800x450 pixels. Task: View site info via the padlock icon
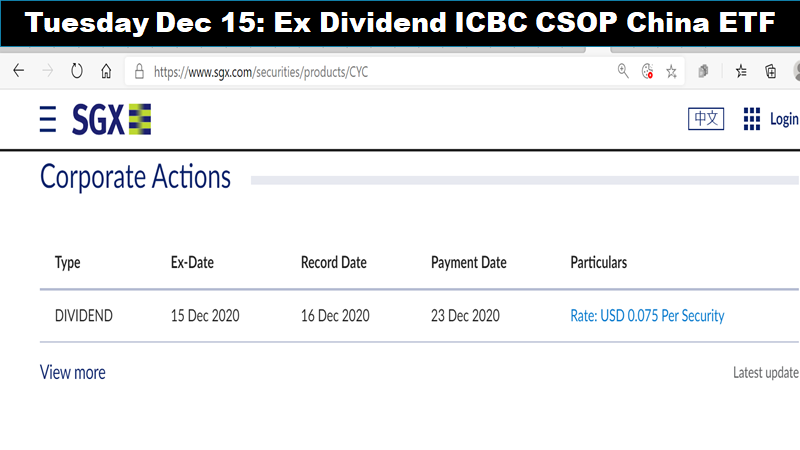click(139, 71)
